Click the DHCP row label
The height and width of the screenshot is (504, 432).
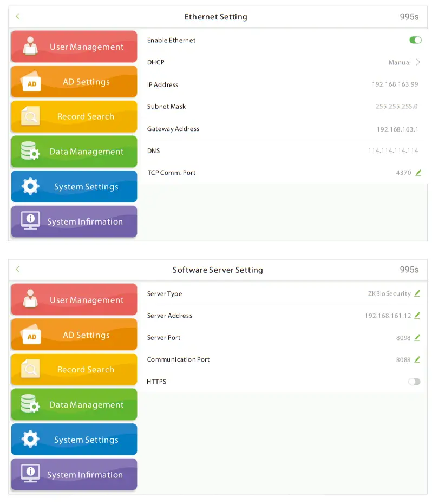(155, 62)
